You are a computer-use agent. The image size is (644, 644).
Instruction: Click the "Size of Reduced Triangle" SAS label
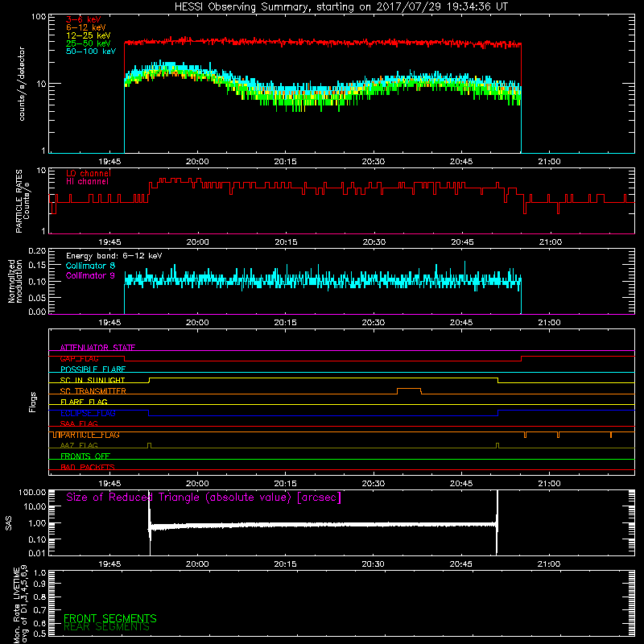click(x=204, y=497)
